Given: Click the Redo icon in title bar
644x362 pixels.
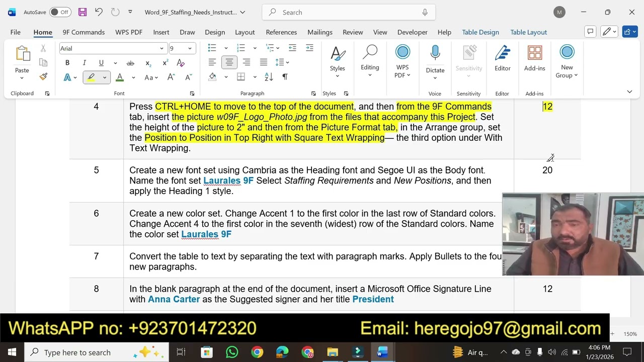Looking at the screenshot, I should [115, 12].
